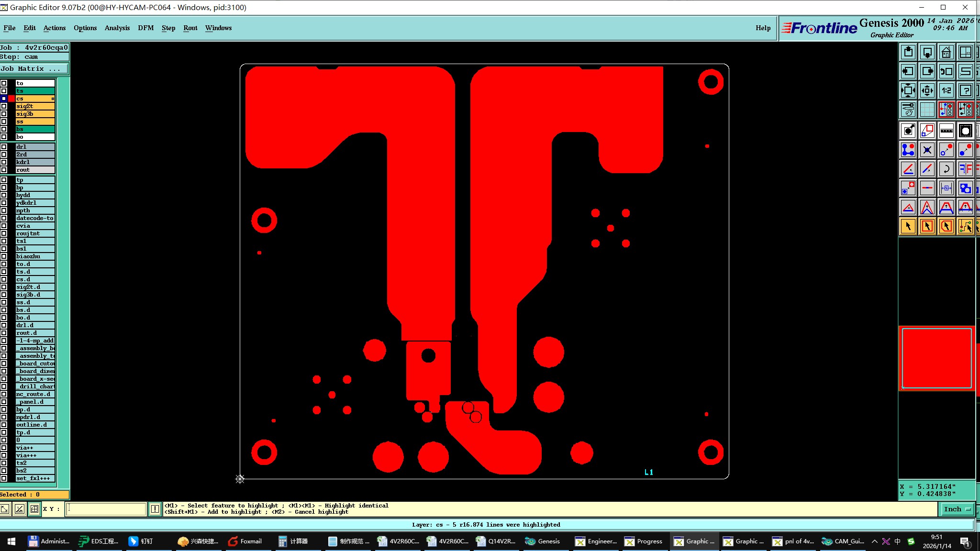
Task: Click the rotate feature icon
Action: (x=946, y=169)
